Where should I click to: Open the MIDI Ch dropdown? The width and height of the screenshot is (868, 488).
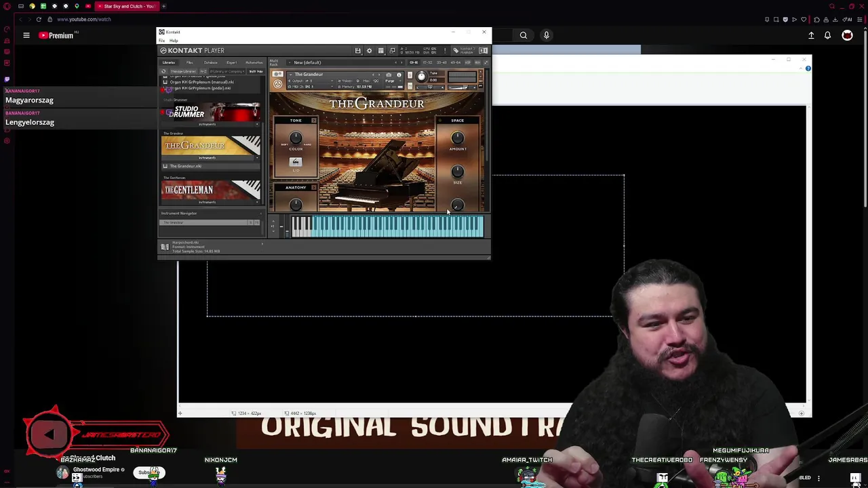tap(311, 87)
